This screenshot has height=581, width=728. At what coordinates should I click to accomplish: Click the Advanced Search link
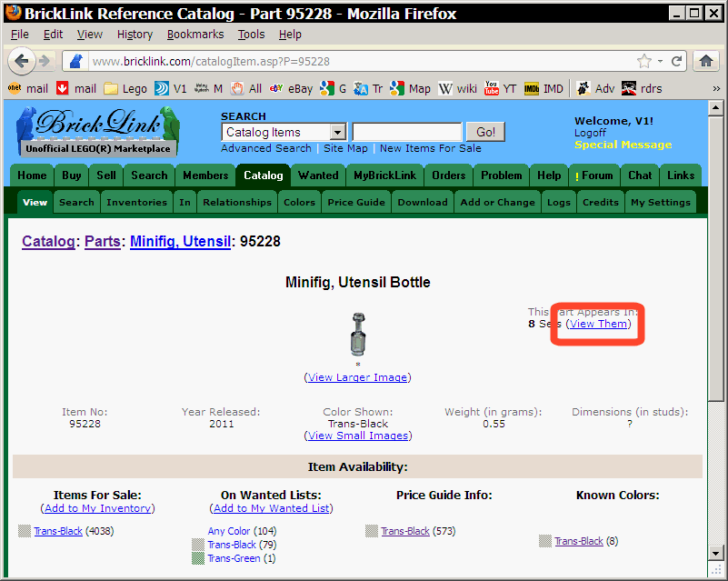[x=266, y=148]
